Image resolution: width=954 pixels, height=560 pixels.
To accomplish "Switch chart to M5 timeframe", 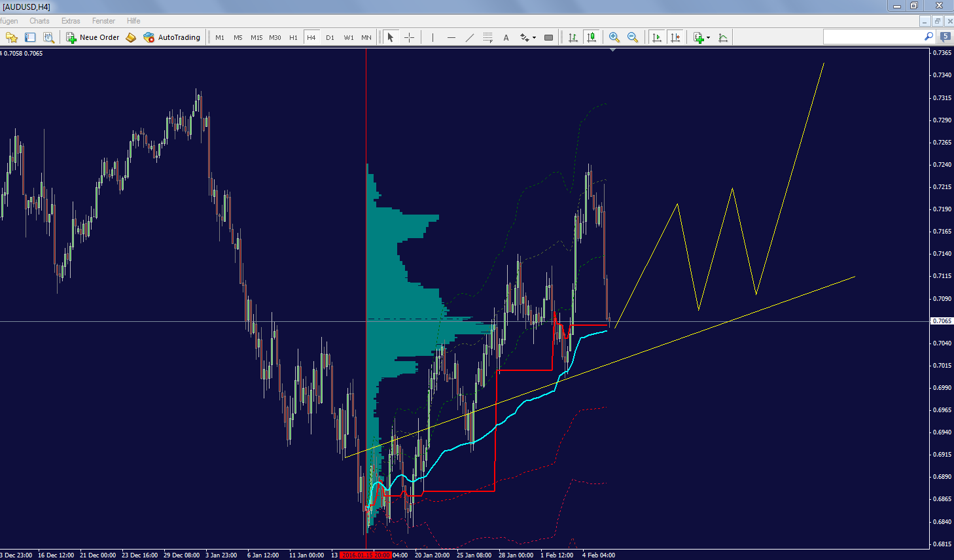I will [x=238, y=37].
